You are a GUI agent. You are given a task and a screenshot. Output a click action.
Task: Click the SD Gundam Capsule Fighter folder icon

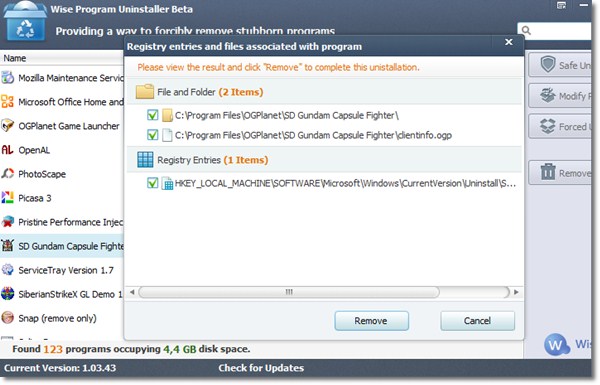coord(167,115)
